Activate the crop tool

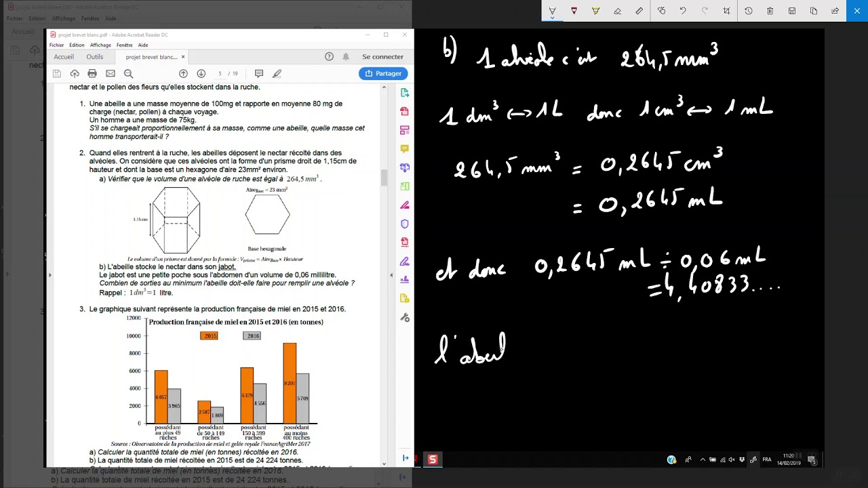coord(726,11)
